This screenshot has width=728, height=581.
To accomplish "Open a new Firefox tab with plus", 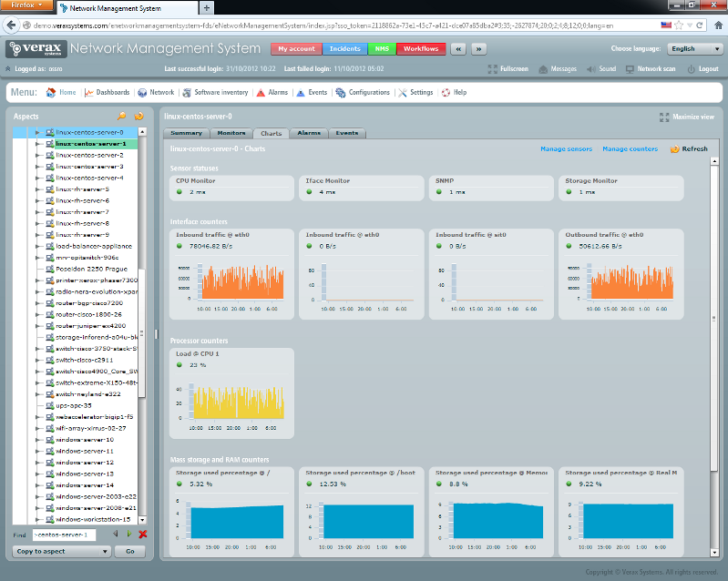I will click(207, 8).
